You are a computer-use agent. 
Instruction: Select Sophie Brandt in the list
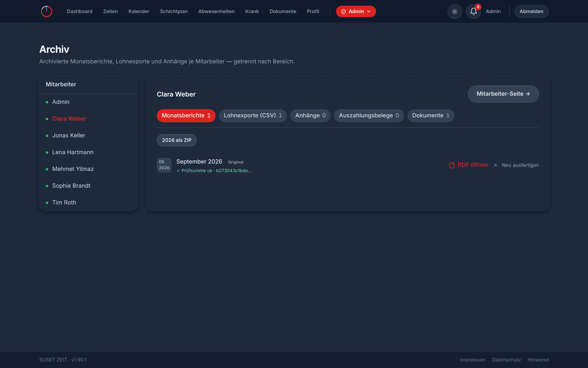88,186
